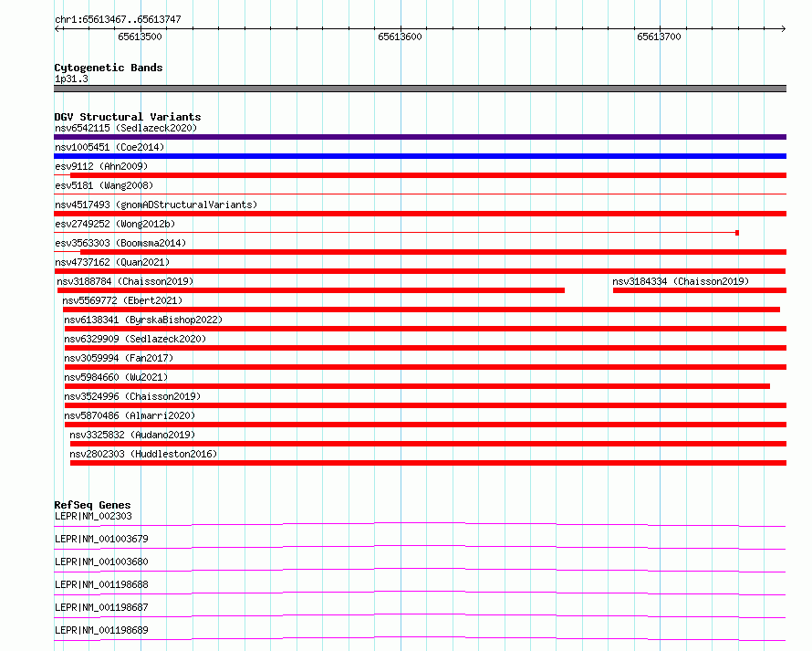Select the nsv3184334 (Chaisson2019) variant label
Screen dimensions: 812x651
[x=681, y=281]
